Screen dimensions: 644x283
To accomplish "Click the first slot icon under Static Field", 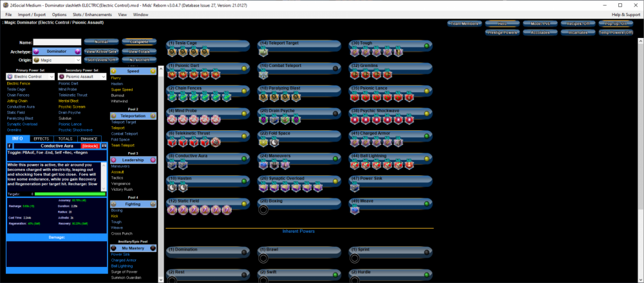I will pyautogui.click(x=172, y=209).
